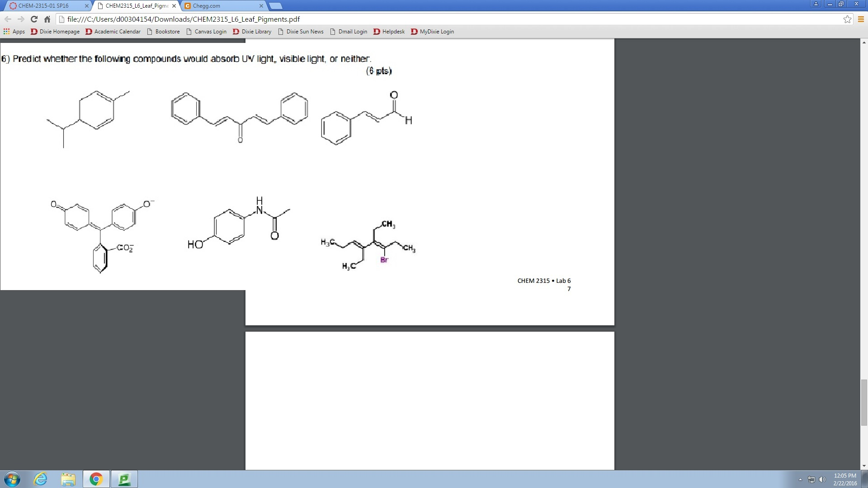Screen dimensions: 868x488
Task: Open PowerPoint from the taskbar
Action: pos(124,479)
